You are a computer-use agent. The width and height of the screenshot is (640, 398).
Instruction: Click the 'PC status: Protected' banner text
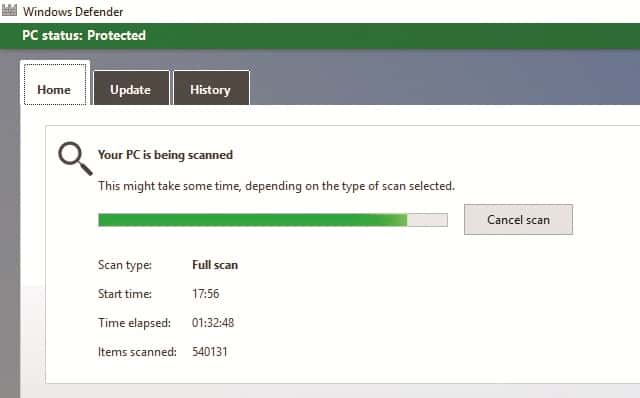click(84, 36)
